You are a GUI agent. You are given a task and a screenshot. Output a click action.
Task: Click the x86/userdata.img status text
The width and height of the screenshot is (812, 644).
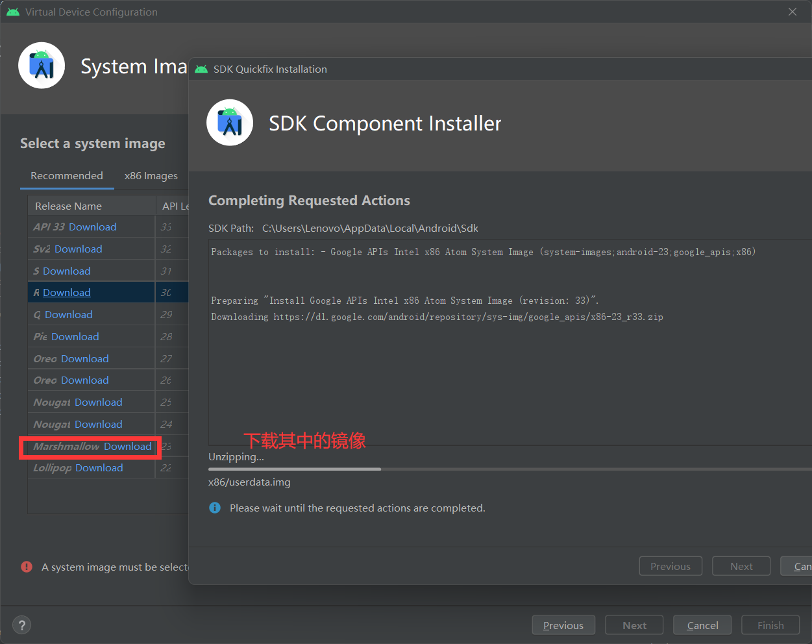(249, 482)
